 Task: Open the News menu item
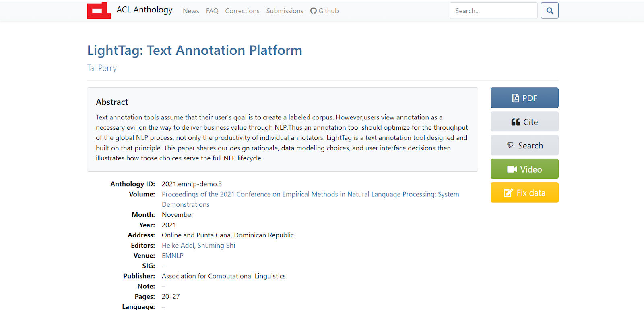[191, 11]
